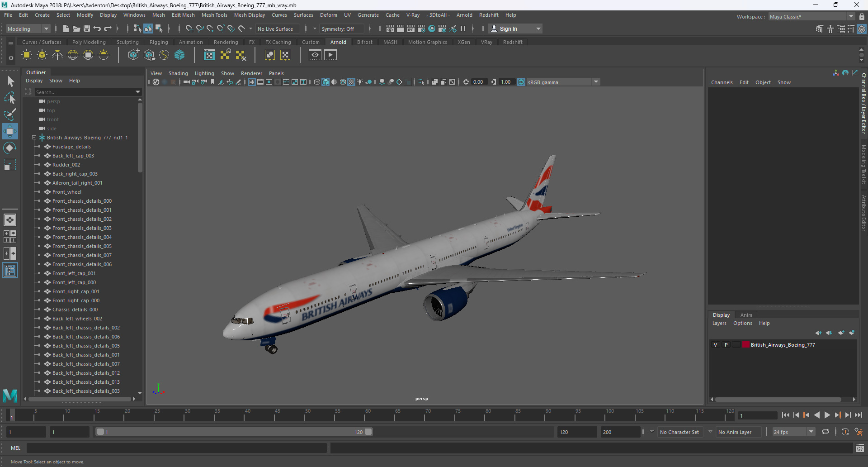Click the range slider end handle at 120

[368, 432]
